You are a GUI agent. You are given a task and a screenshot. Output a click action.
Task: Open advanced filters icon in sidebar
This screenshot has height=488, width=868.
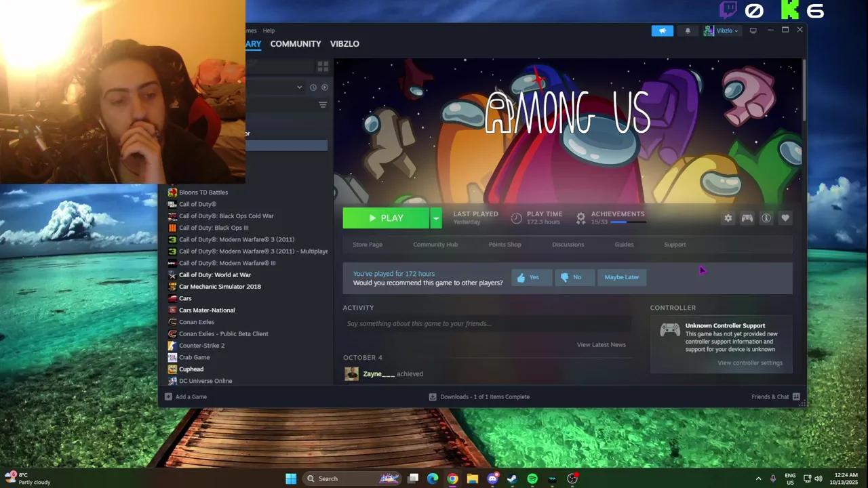point(323,105)
